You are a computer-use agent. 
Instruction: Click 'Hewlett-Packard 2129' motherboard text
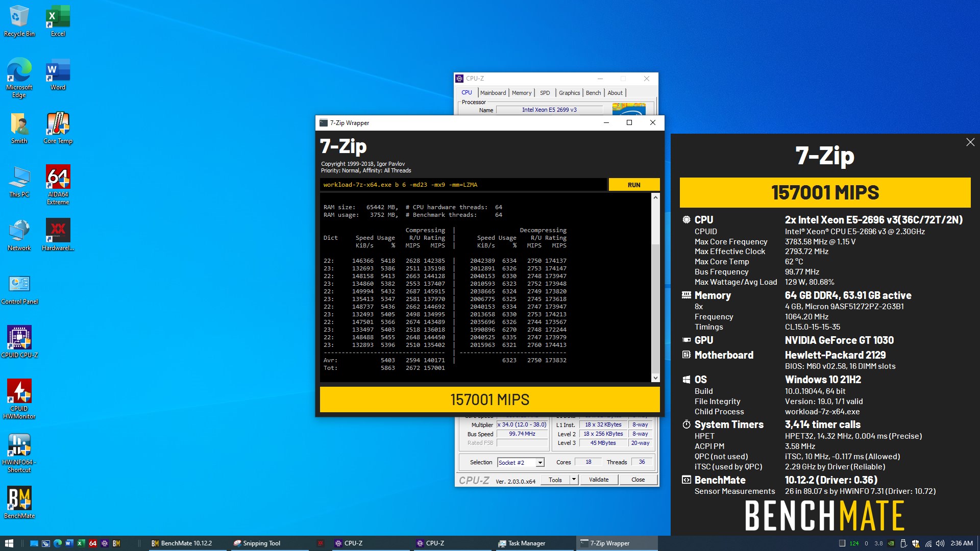(835, 355)
